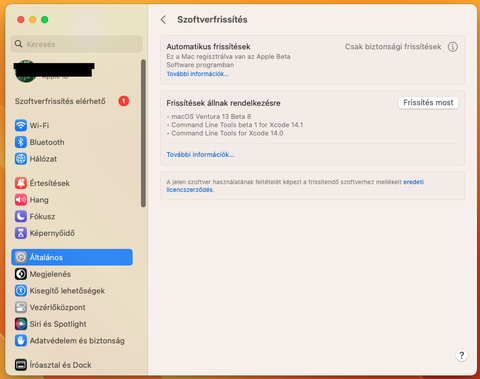Click the Frissítés most button
Viewport: 480px width, 379px height.
click(x=428, y=103)
